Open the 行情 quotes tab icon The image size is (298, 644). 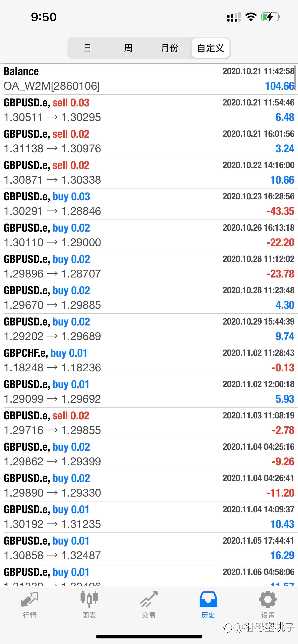30,600
